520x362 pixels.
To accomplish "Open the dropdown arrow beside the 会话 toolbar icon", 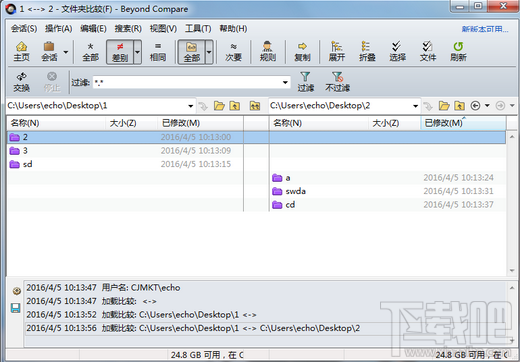I will (66, 52).
